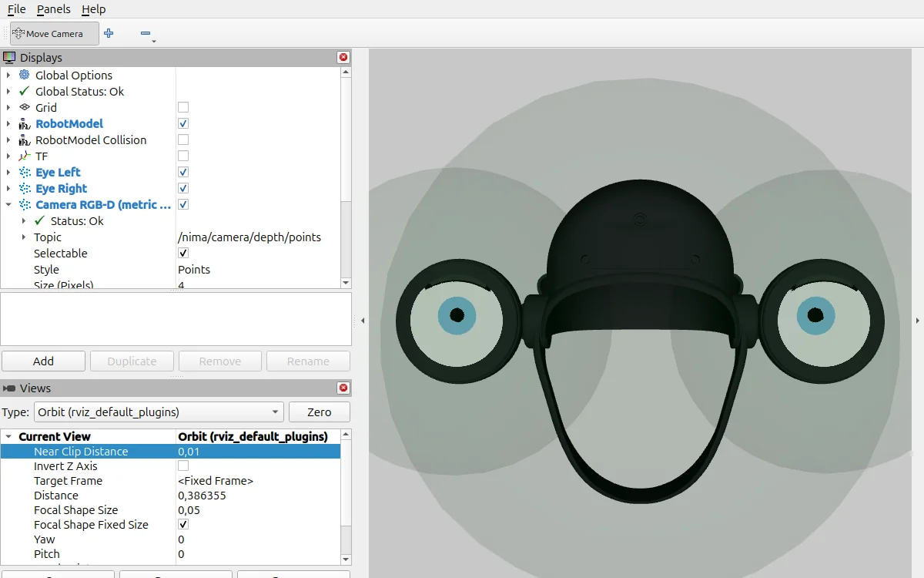Click the Displays panel scrollbar down arrow
Image resolution: width=924 pixels, height=578 pixels.
[346, 283]
